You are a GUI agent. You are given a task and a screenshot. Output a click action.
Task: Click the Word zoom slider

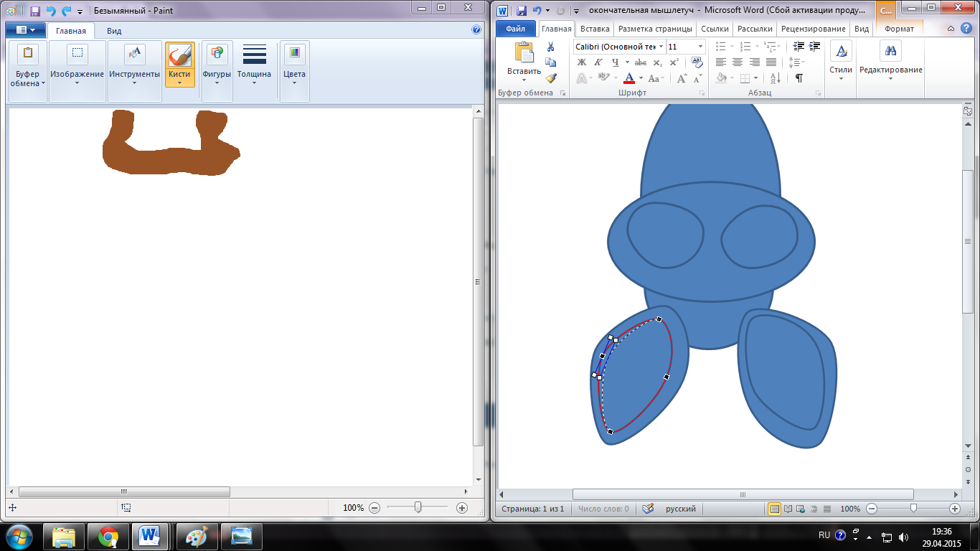point(913,508)
